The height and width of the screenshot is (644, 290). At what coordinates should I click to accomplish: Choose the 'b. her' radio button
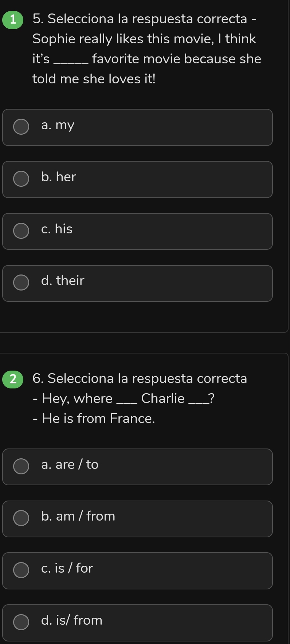coord(21,179)
